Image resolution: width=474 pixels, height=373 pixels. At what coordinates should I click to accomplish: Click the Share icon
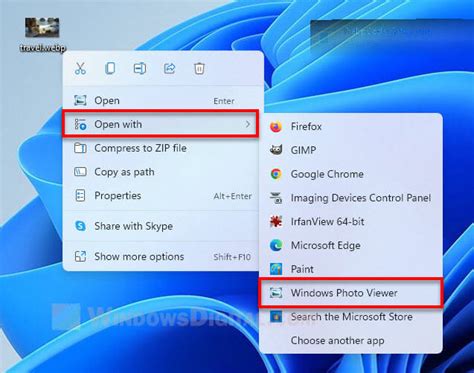point(170,69)
